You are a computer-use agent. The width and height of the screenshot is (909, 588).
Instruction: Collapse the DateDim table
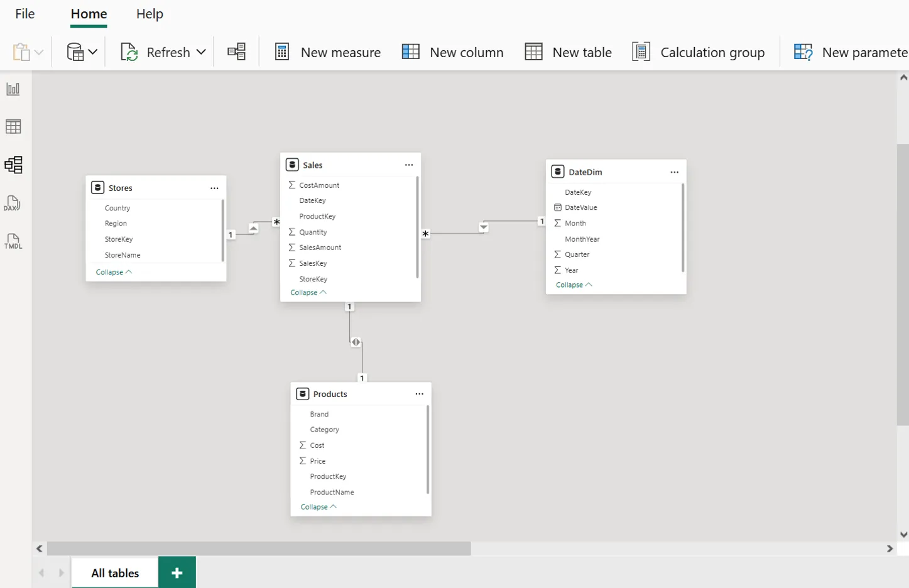point(574,285)
